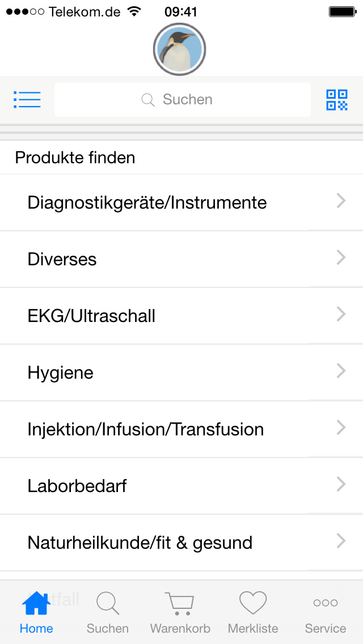Open the Service more-options tab
363x644 pixels.
click(x=326, y=611)
